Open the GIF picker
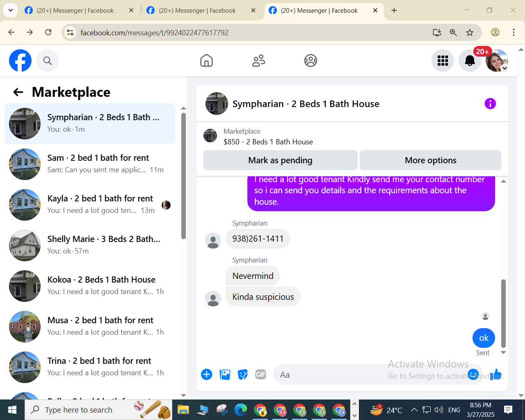This screenshot has width=525, height=420. click(261, 374)
